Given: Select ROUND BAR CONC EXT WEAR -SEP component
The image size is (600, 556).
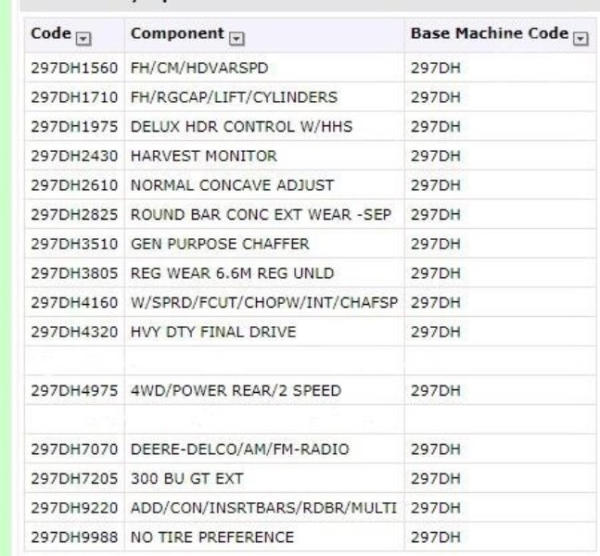Looking at the screenshot, I should 263,214.
